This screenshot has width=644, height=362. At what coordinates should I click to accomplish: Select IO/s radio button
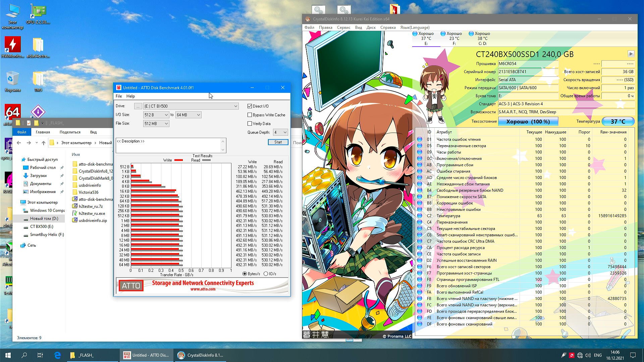(x=266, y=274)
